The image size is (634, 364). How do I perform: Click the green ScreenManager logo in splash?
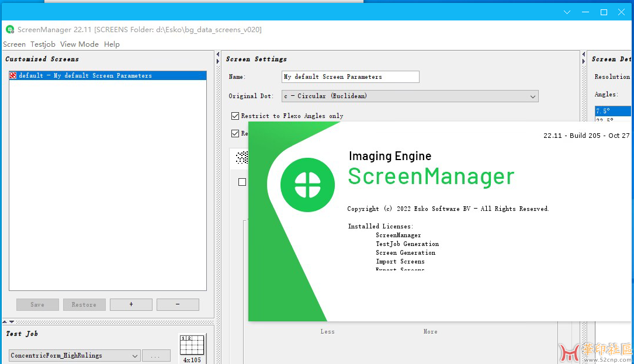click(x=308, y=185)
